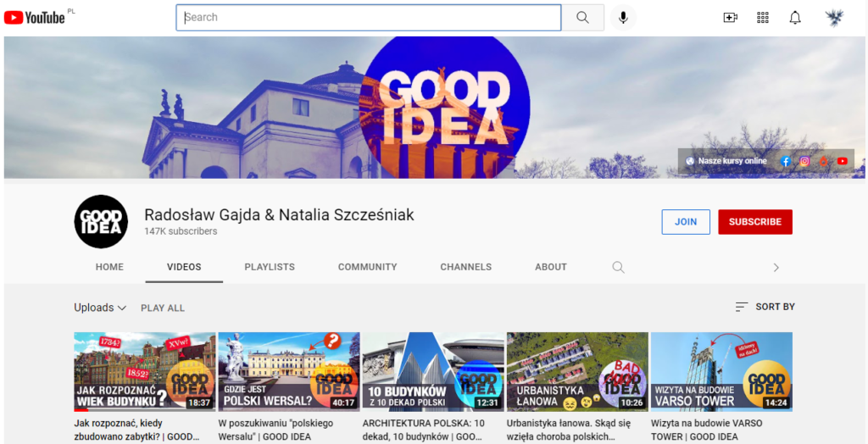The image size is (868, 444).
Task: Click the SUBSCRIBE button
Action: tap(755, 222)
